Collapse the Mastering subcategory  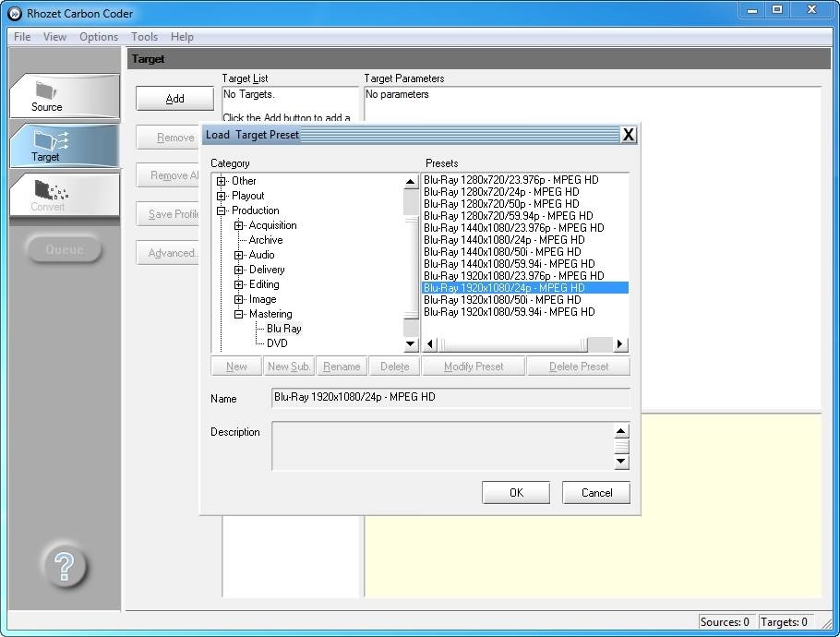pos(238,314)
